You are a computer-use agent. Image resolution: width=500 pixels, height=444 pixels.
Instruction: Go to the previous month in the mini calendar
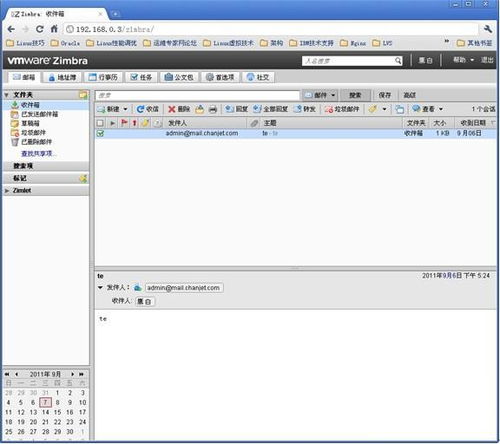pos(16,374)
